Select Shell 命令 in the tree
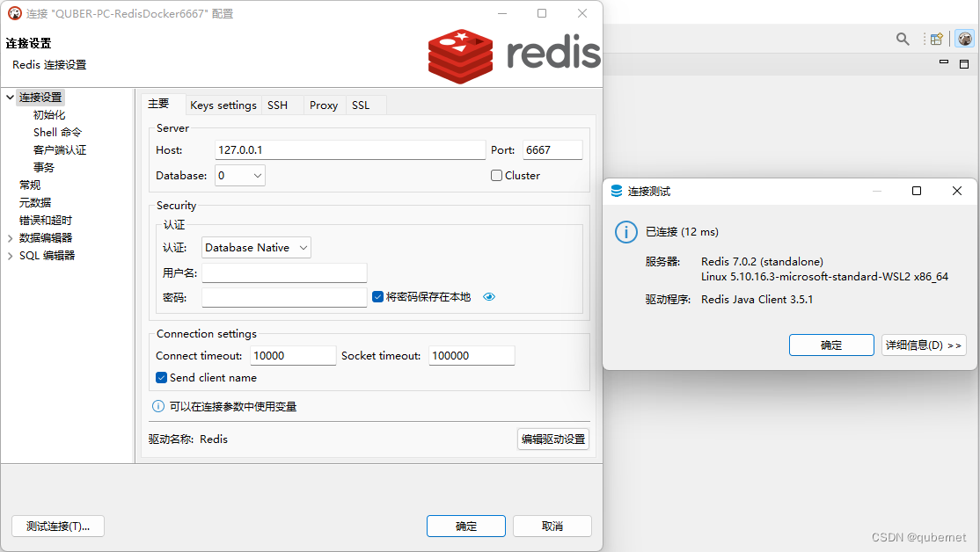This screenshot has width=980, height=552. point(57,133)
